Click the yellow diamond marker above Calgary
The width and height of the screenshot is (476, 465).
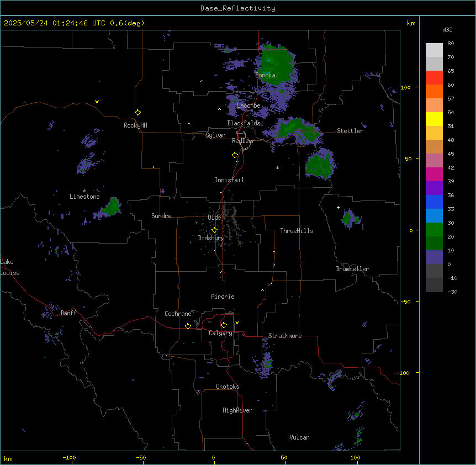tap(224, 325)
